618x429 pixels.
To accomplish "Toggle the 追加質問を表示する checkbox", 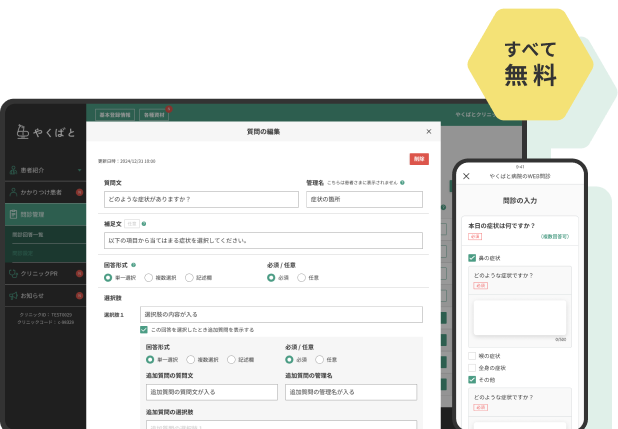I will point(144,330).
